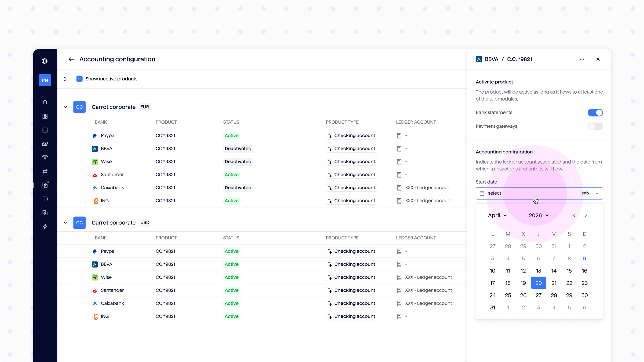Click the collapse-all rows icon
This screenshot has height=362, width=644.
tap(65, 79)
